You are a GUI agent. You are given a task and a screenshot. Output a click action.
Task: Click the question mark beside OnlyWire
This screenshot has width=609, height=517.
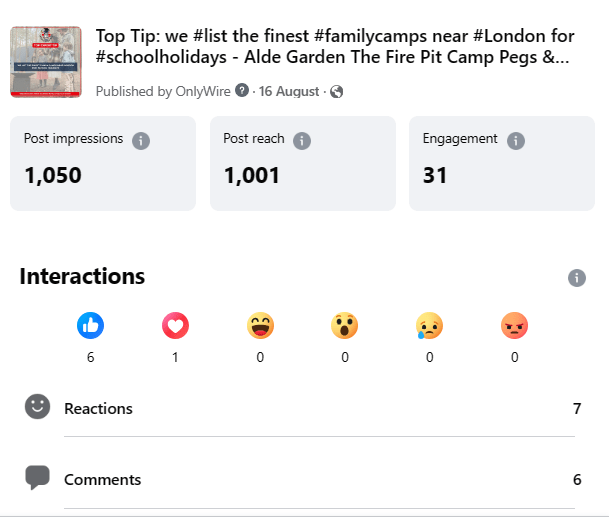point(242,91)
